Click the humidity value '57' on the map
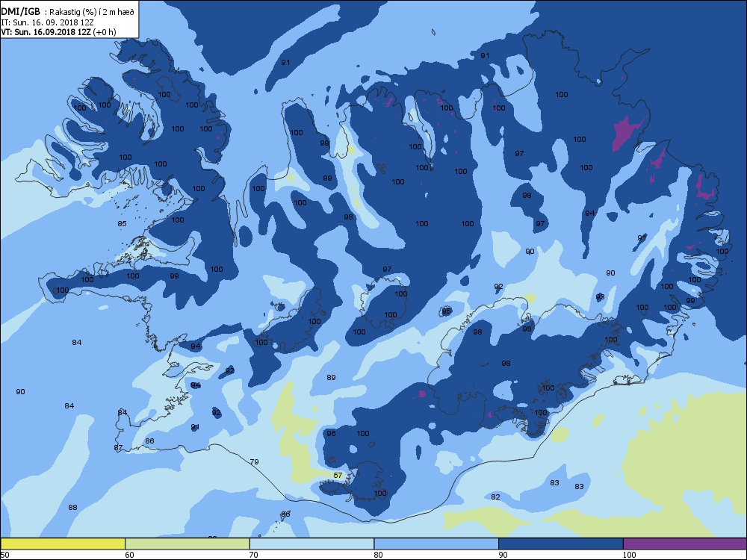The width and height of the screenshot is (747, 560). pyautogui.click(x=338, y=475)
